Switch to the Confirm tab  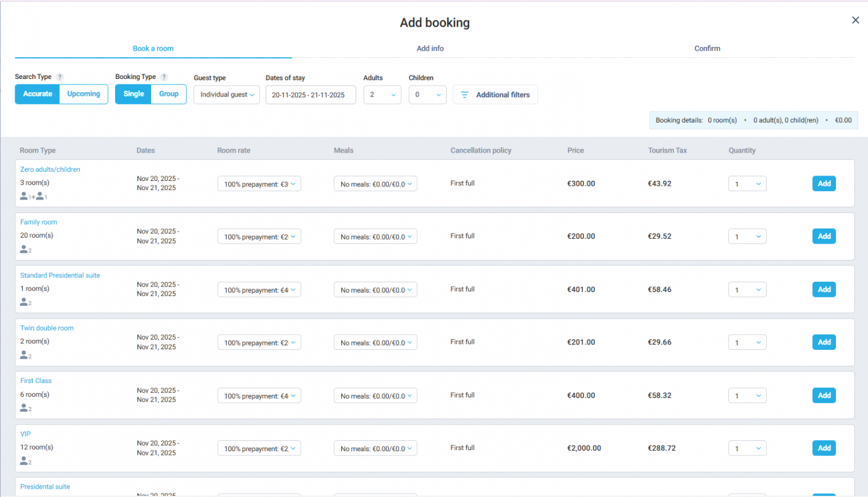707,48
